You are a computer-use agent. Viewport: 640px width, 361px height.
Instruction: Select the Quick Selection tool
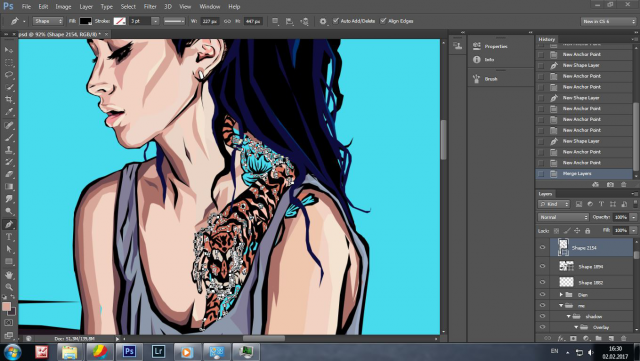[x=9, y=87]
